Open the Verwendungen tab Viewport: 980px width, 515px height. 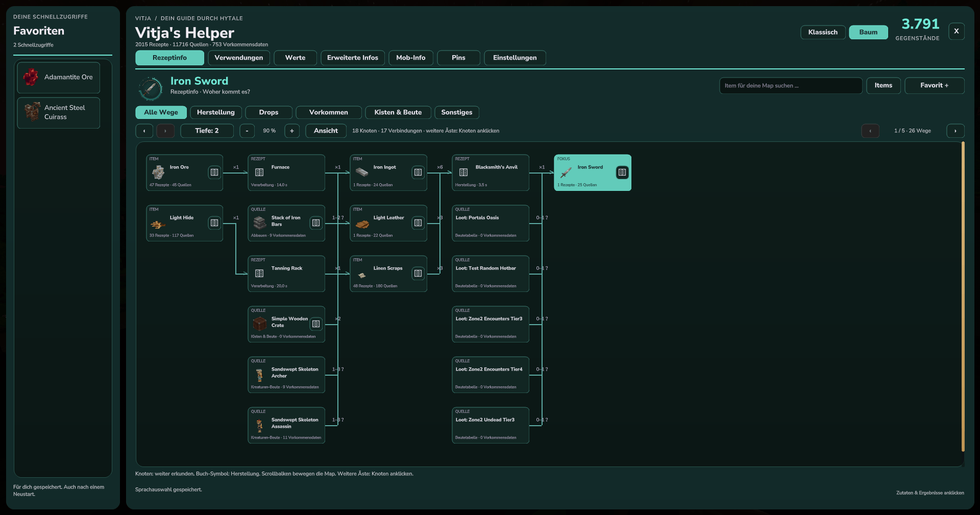click(x=239, y=58)
